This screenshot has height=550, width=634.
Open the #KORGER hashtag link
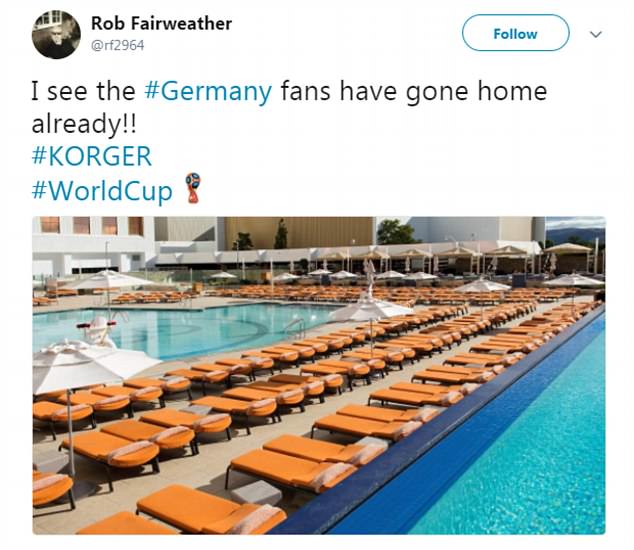coord(92,156)
